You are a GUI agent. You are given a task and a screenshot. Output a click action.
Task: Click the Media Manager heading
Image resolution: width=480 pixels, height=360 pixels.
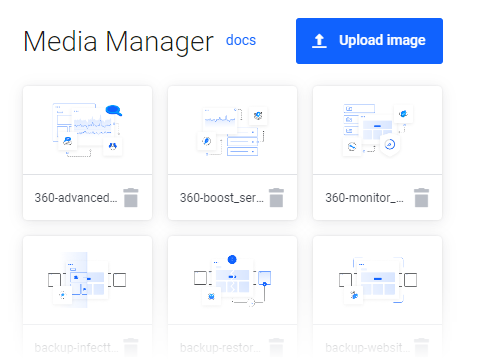point(118,42)
